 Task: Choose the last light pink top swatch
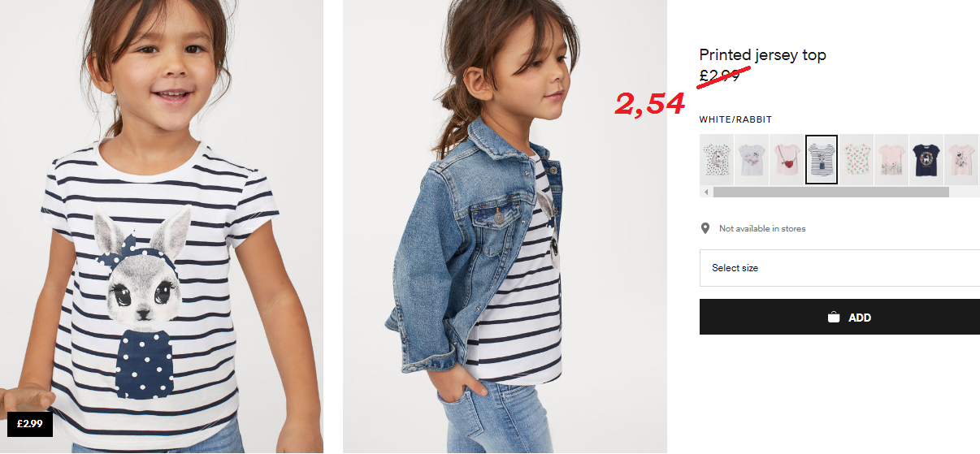[962, 160]
